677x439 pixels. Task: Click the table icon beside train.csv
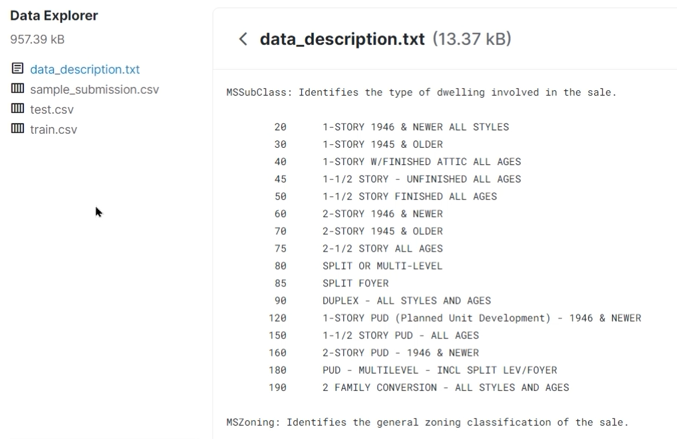click(x=17, y=129)
